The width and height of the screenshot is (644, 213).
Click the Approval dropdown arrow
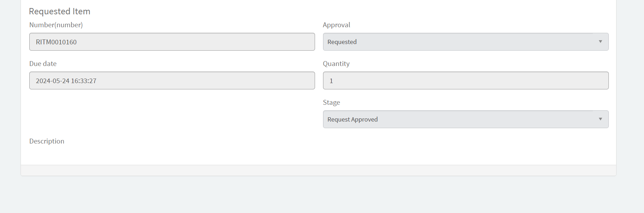pyautogui.click(x=600, y=42)
